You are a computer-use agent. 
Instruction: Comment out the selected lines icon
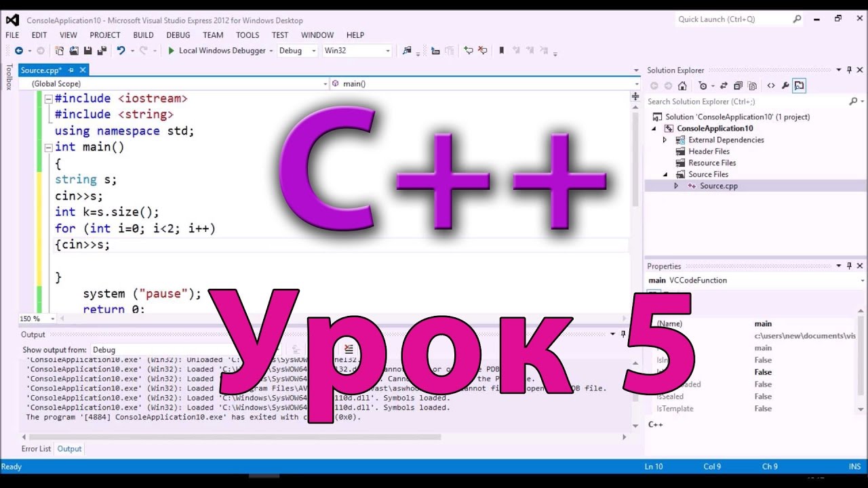(x=468, y=51)
